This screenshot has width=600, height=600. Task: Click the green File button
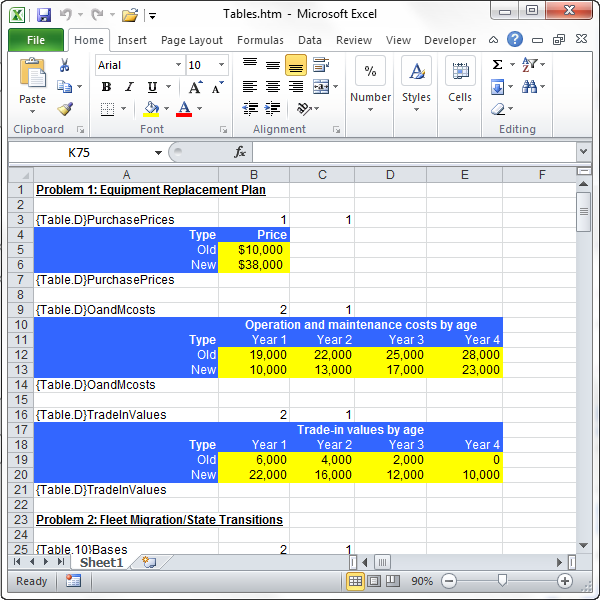click(36, 40)
